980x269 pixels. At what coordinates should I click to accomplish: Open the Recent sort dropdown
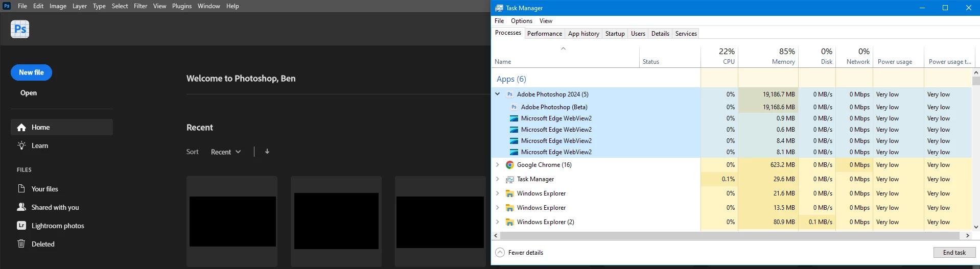(226, 152)
